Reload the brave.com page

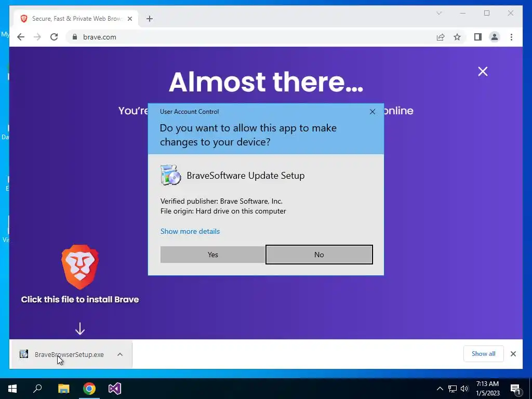coord(54,37)
